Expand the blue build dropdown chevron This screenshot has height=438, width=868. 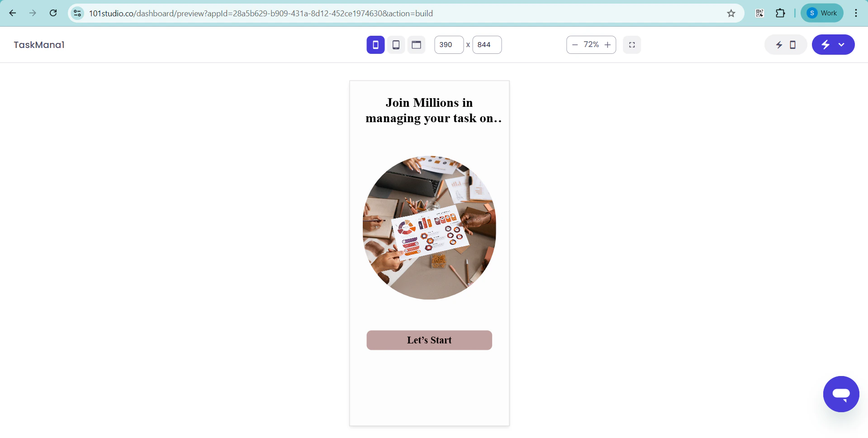click(841, 45)
